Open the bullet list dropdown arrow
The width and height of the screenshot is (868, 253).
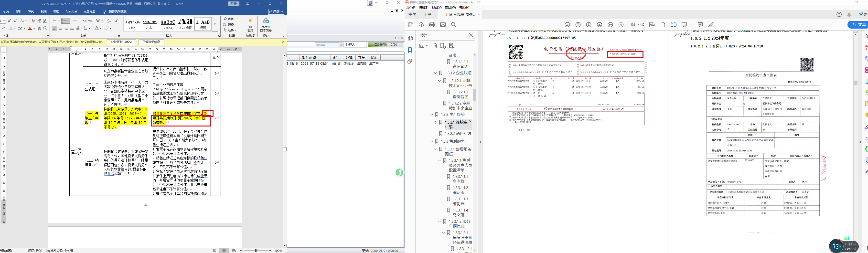click(x=58, y=21)
